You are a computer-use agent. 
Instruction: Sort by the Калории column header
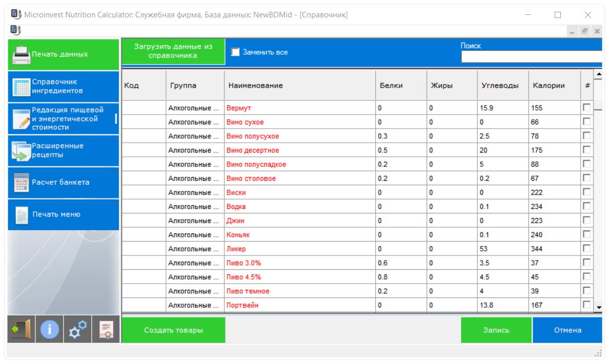pos(555,85)
